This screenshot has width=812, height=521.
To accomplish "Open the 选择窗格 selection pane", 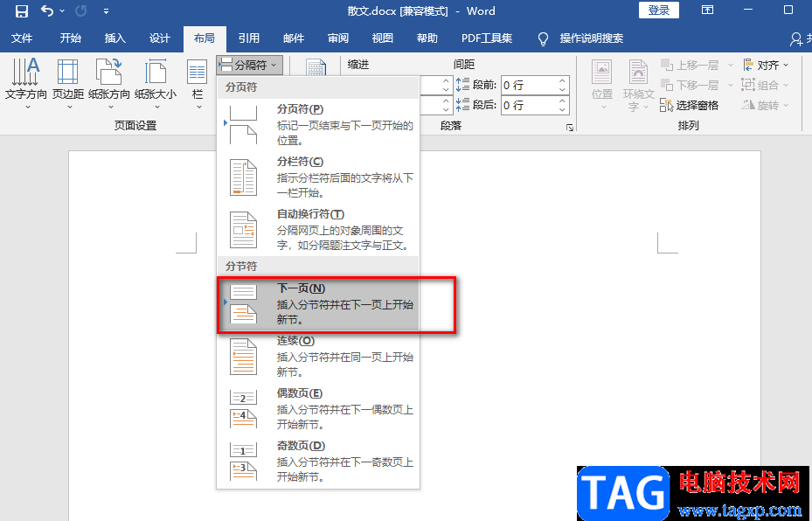I will pos(690,105).
